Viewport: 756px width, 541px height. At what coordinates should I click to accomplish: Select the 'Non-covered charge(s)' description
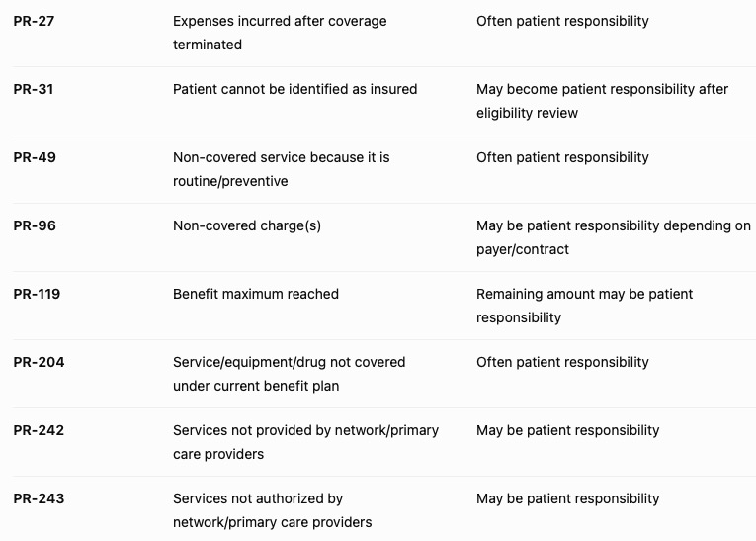(x=247, y=225)
